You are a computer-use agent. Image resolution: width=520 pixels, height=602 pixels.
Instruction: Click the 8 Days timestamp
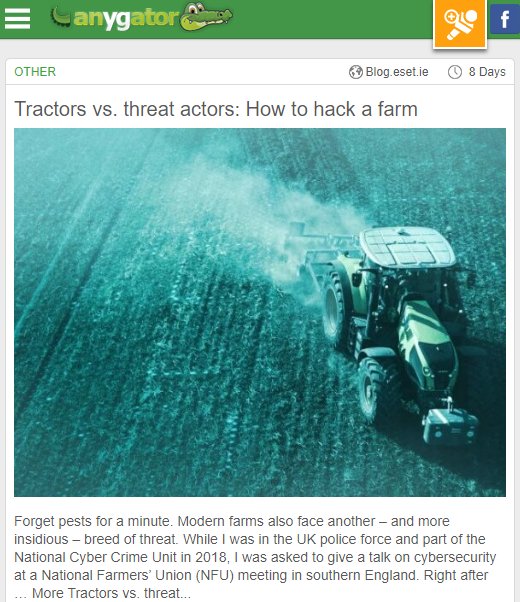(x=487, y=72)
